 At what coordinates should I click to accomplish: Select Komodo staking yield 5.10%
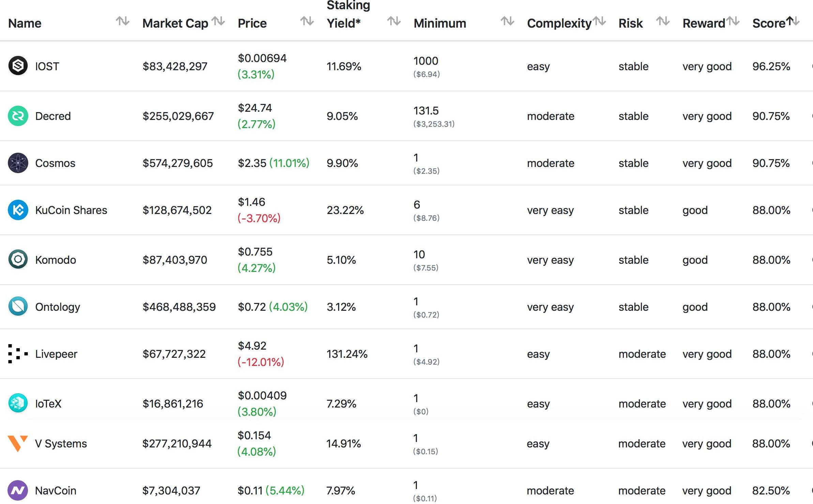pyautogui.click(x=341, y=260)
